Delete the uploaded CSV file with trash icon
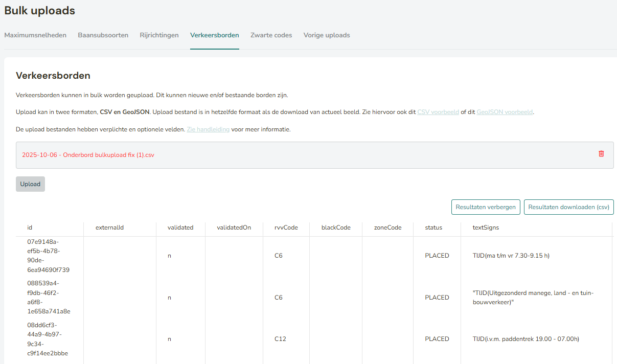Viewport: 617px width, 364px height. [x=601, y=154]
